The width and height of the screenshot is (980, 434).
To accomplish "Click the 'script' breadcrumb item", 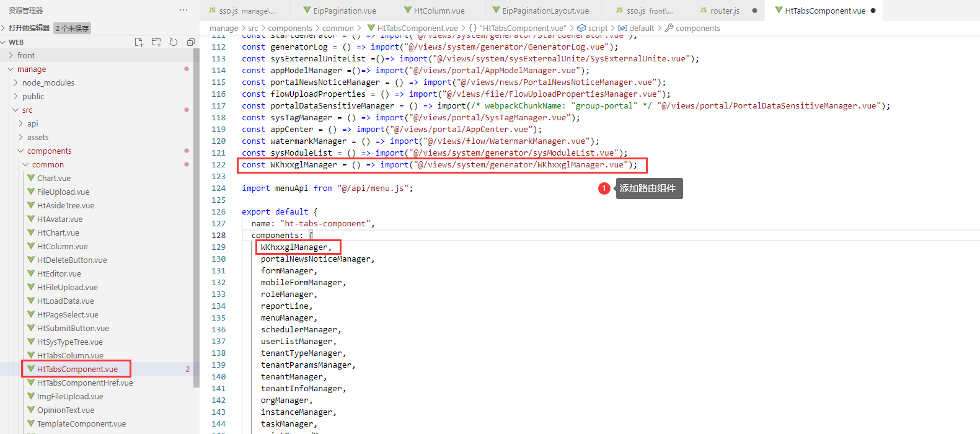I will click(598, 28).
